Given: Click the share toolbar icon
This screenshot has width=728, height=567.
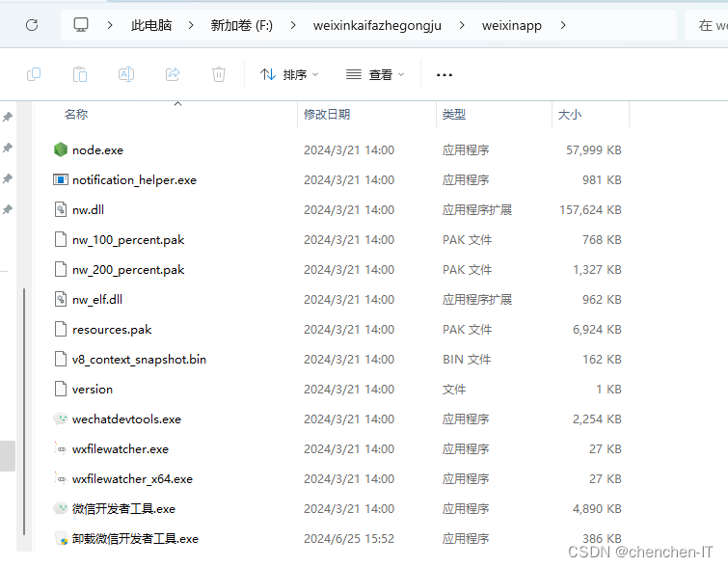Looking at the screenshot, I should (x=173, y=74).
